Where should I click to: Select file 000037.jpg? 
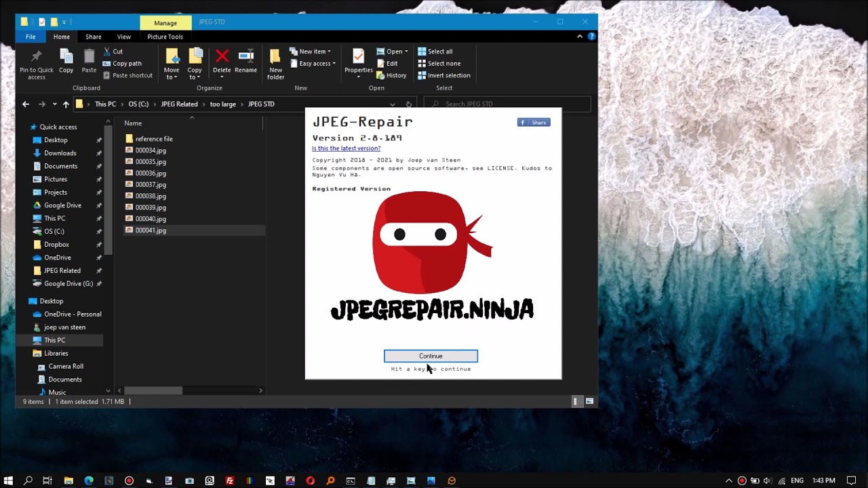151,184
